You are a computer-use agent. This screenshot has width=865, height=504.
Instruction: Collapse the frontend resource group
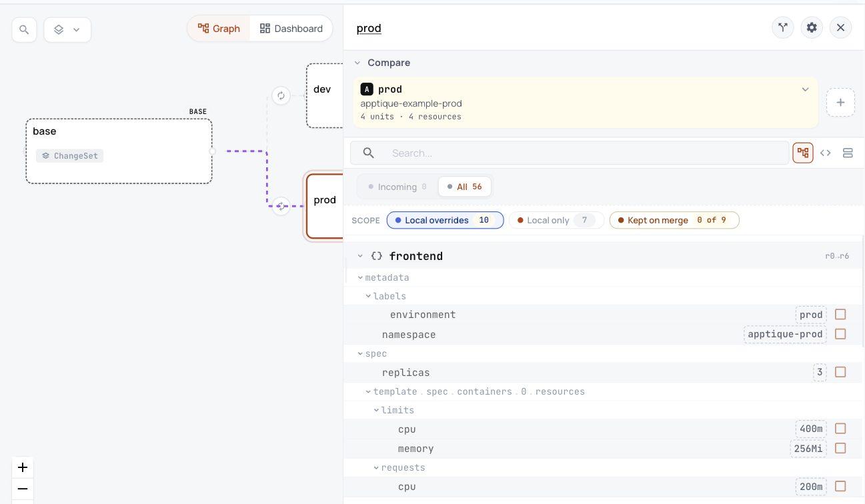coord(360,256)
